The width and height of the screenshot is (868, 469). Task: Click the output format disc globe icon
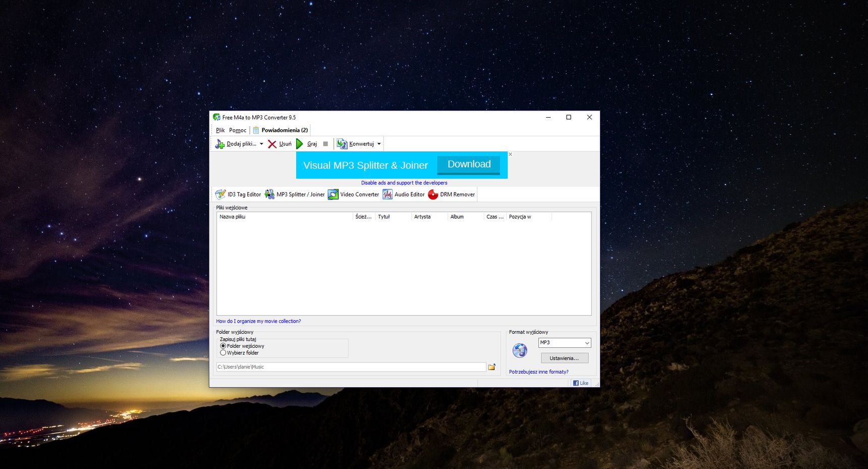click(x=520, y=350)
